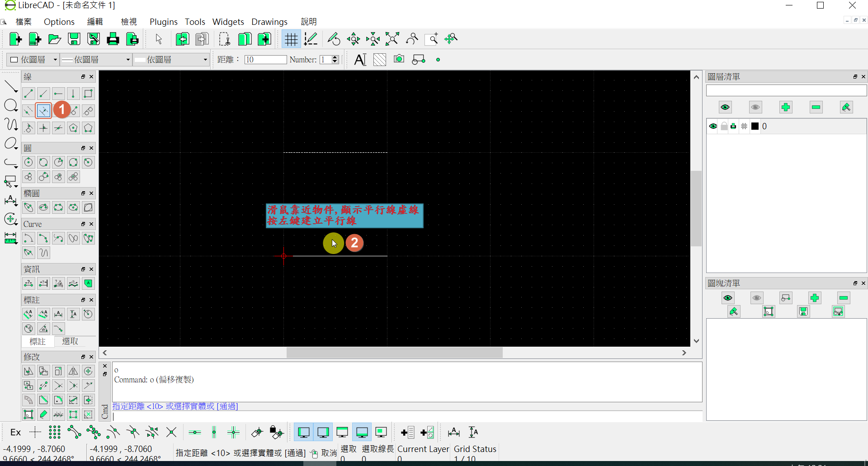Click the Zoom in icon in main toolbar
The image size is (868, 466).
click(353, 39)
